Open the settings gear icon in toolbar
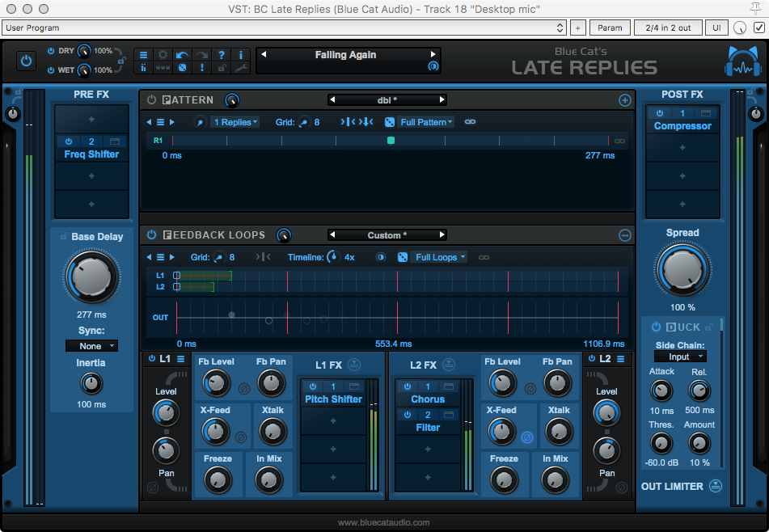Viewport: 769px width, 532px height. click(163, 55)
